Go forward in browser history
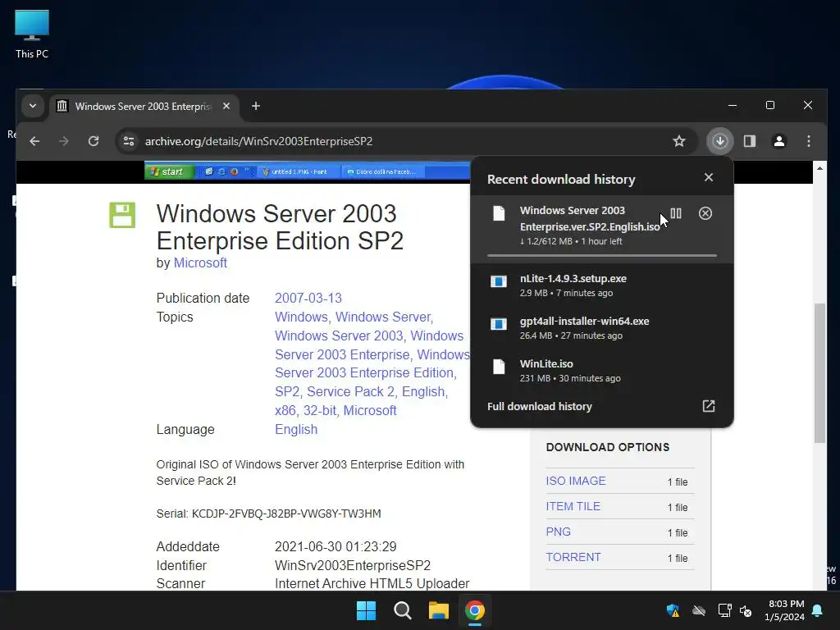Viewport: 840px width, 630px height. [64, 141]
